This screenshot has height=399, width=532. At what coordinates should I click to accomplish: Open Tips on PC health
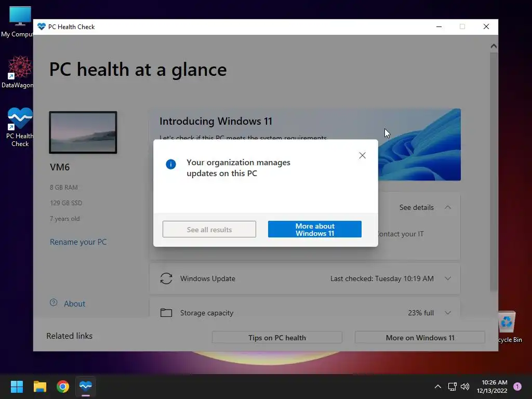(277, 338)
